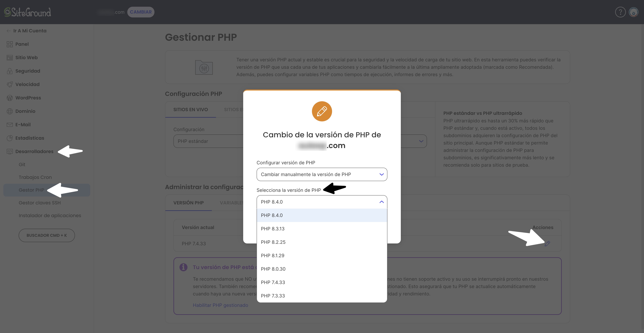Select PHP 8.3.13 option

(x=322, y=229)
